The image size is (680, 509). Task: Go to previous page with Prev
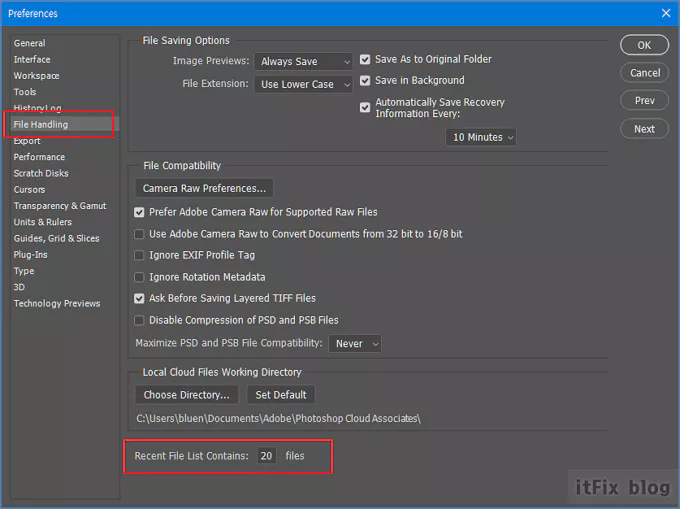coord(644,101)
